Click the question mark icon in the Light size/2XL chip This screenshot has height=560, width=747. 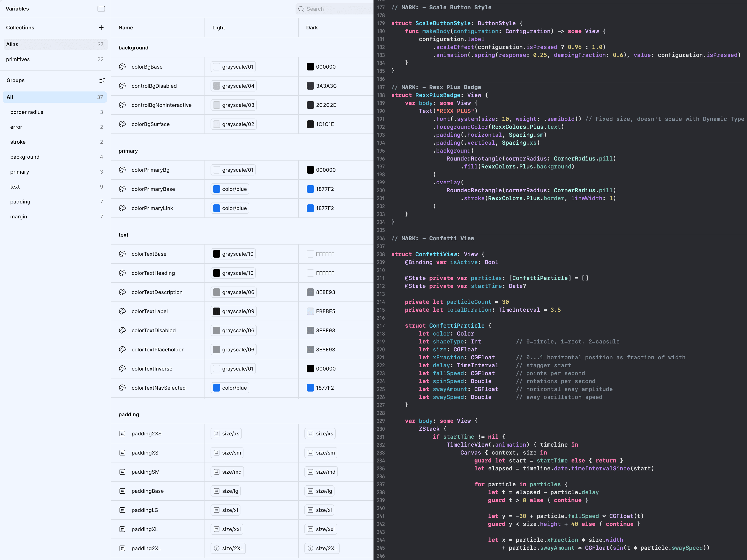tap(216, 548)
